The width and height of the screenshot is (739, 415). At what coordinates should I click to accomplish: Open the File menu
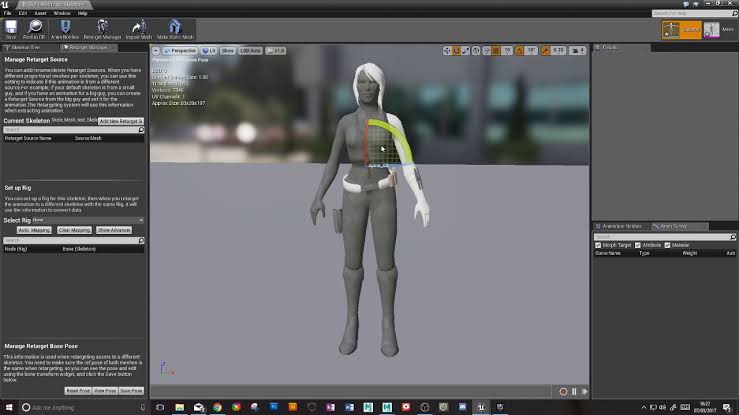pyautogui.click(x=8, y=13)
